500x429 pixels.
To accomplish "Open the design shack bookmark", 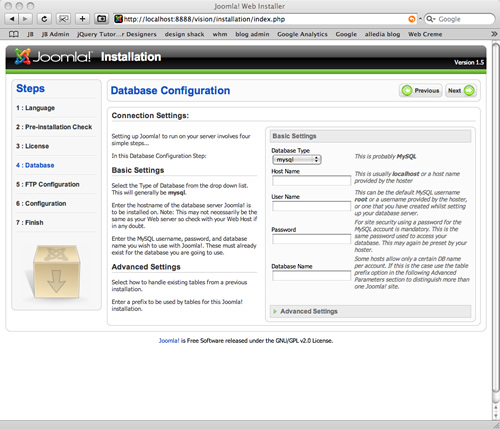I will coord(184,34).
